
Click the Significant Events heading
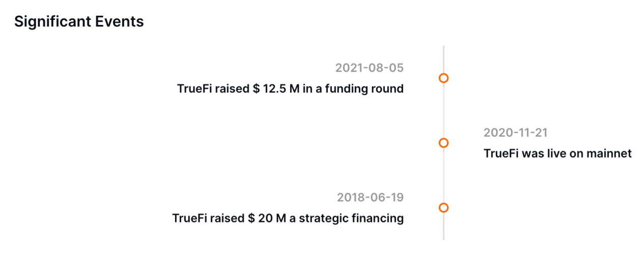click(x=79, y=21)
